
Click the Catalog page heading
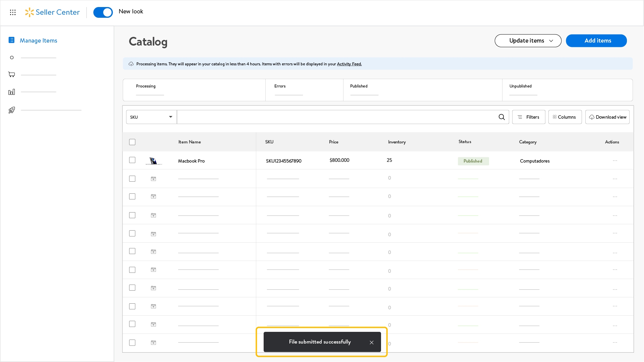coord(148,42)
